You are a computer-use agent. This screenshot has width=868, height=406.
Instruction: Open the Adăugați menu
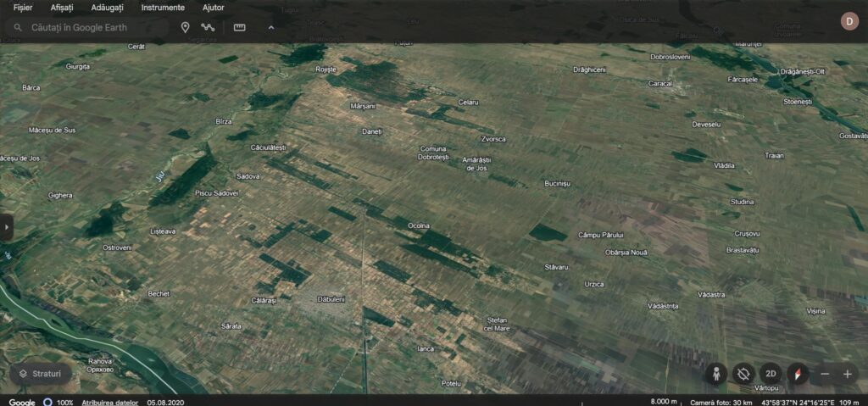(x=107, y=8)
